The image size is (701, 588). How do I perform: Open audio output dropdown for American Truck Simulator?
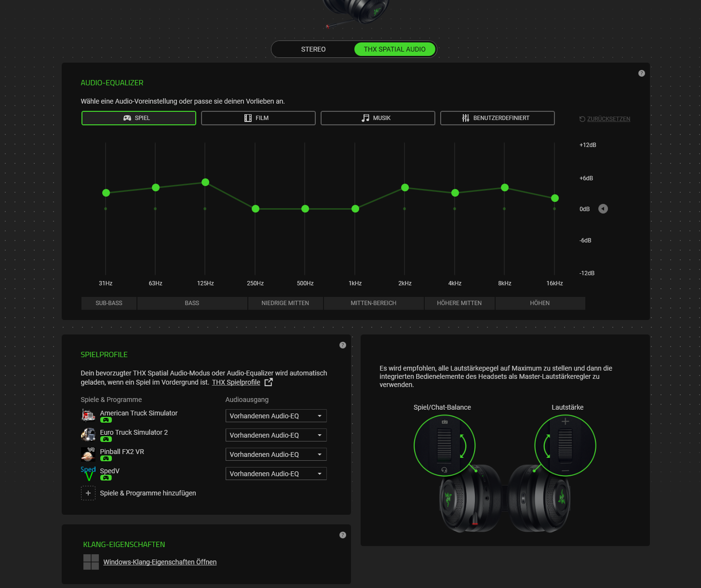coord(276,416)
